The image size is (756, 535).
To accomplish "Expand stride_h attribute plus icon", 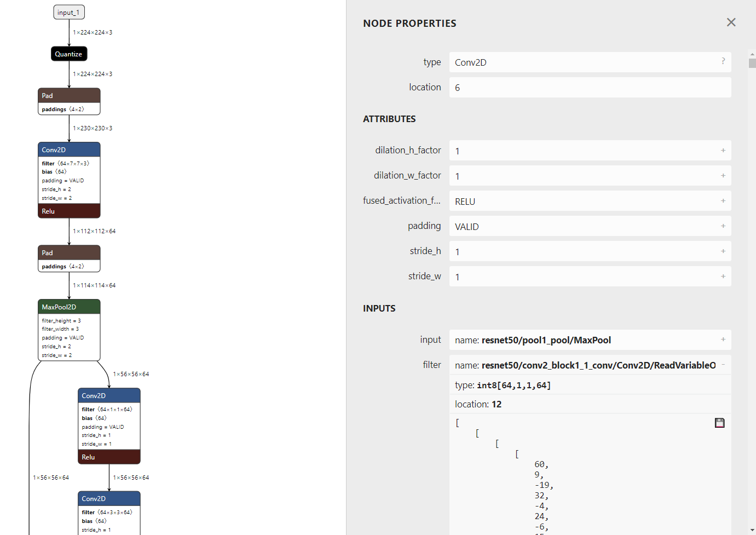I will 723,251.
